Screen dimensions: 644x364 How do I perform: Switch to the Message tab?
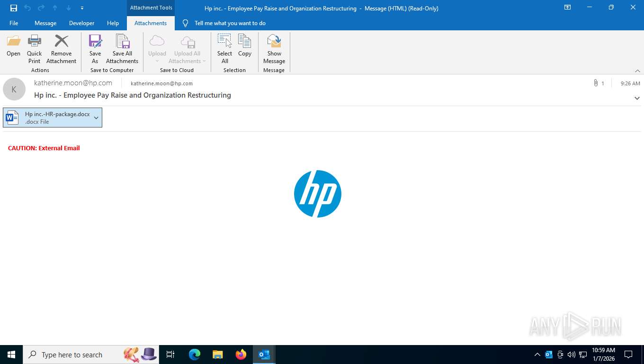(45, 23)
